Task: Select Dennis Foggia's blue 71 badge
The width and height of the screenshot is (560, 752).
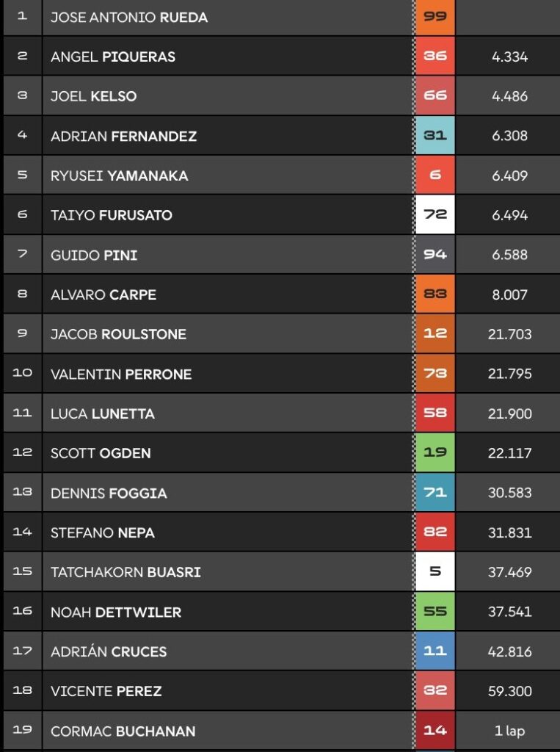Action: click(x=435, y=492)
